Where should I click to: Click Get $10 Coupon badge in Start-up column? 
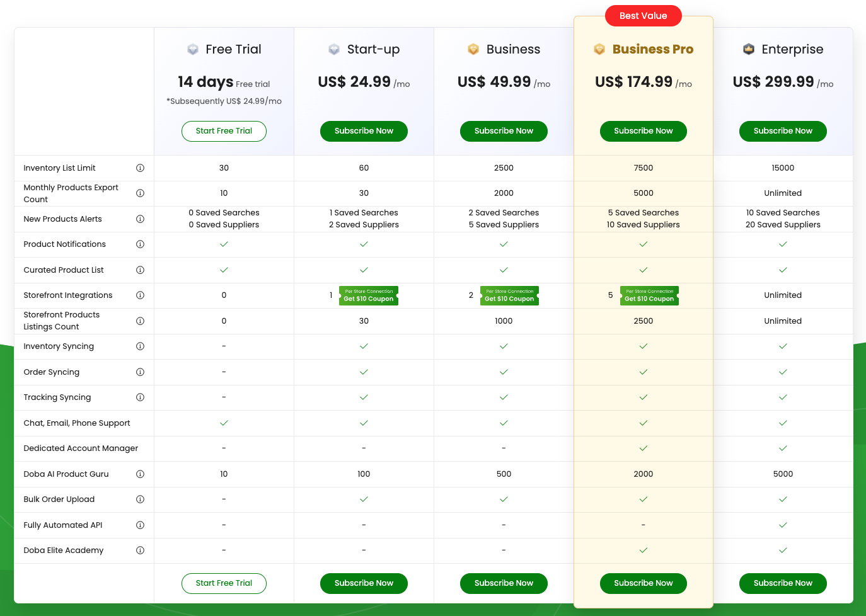tap(369, 296)
